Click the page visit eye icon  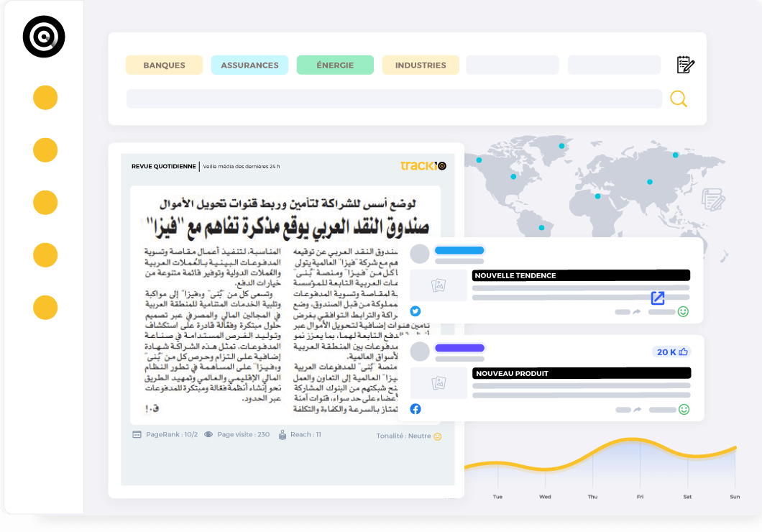[x=208, y=434]
